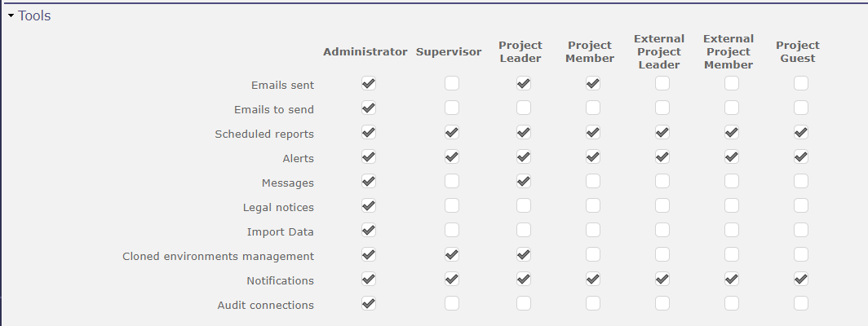868x326 pixels.
Task: Enable Audit connections for External Project Leader
Action: 662,304
